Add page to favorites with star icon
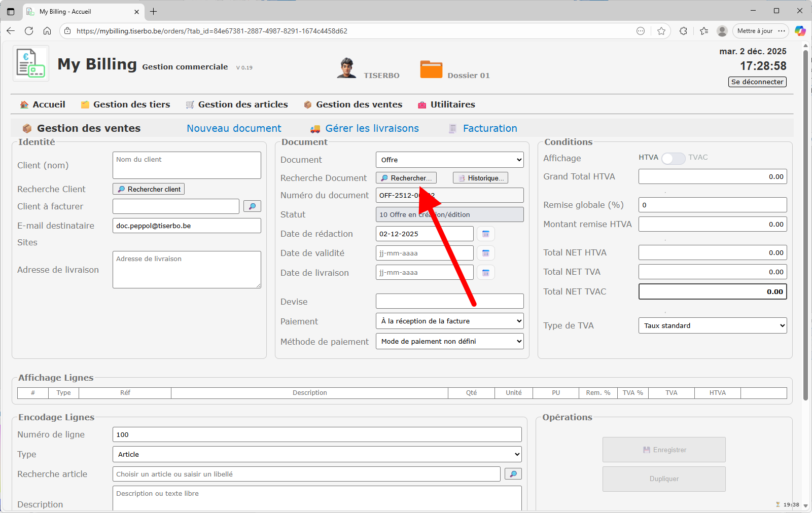Image resolution: width=812 pixels, height=513 pixels. pyautogui.click(x=661, y=31)
